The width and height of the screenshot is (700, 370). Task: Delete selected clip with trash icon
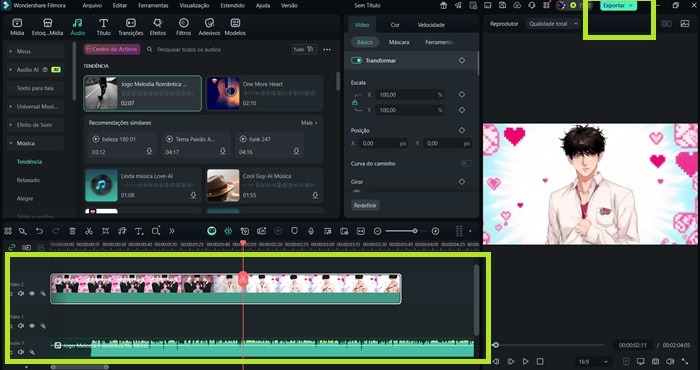point(72,231)
